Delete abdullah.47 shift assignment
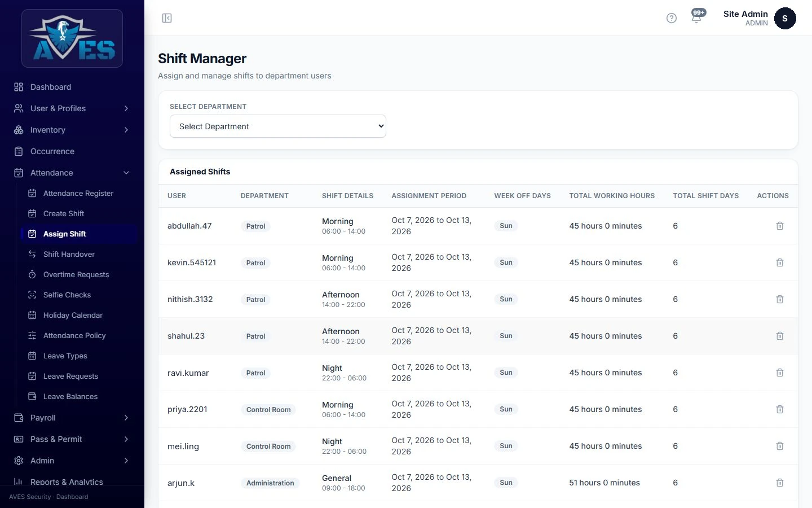The width and height of the screenshot is (812, 508). pyautogui.click(x=780, y=226)
